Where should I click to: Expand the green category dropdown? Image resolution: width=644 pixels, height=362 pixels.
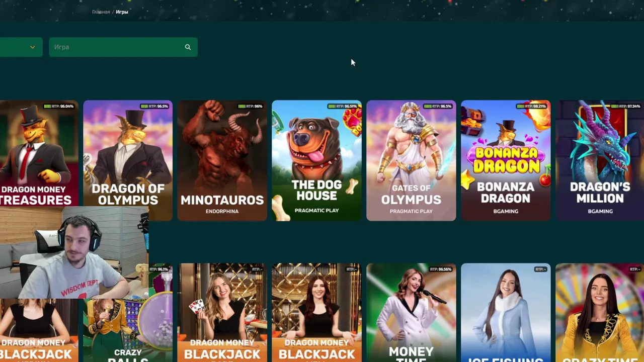tap(21, 47)
